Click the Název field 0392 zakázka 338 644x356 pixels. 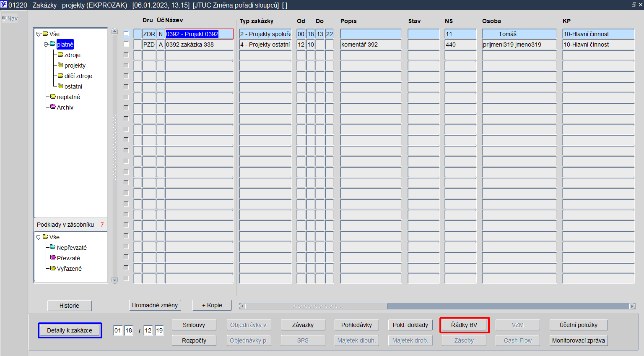click(x=199, y=44)
